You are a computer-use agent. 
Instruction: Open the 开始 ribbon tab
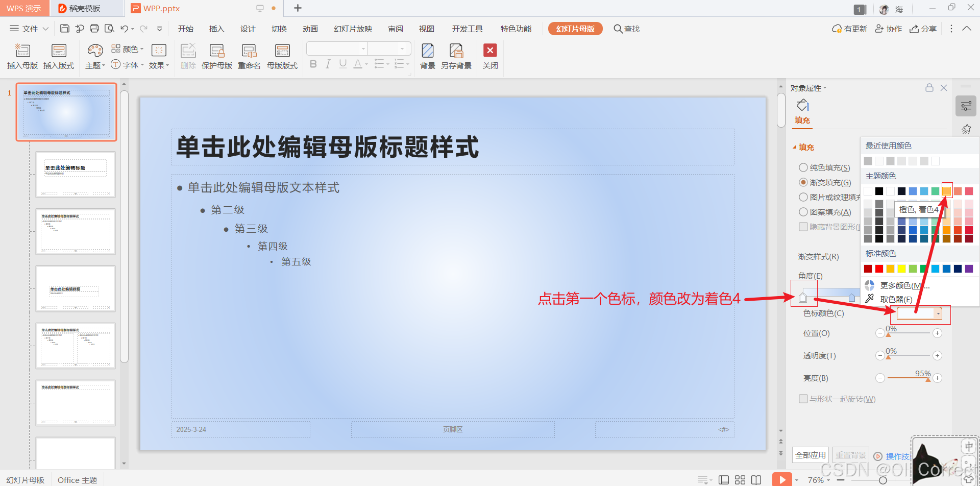point(186,29)
